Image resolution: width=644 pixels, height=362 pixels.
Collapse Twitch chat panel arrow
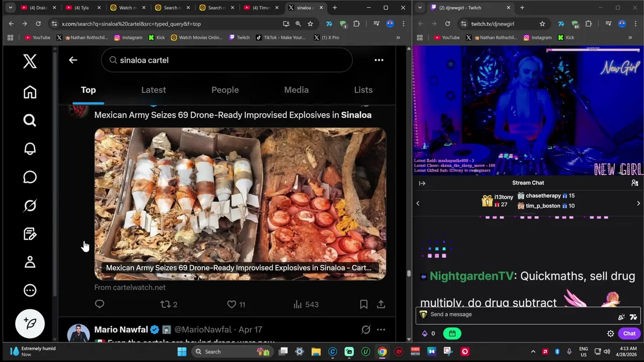tap(422, 183)
